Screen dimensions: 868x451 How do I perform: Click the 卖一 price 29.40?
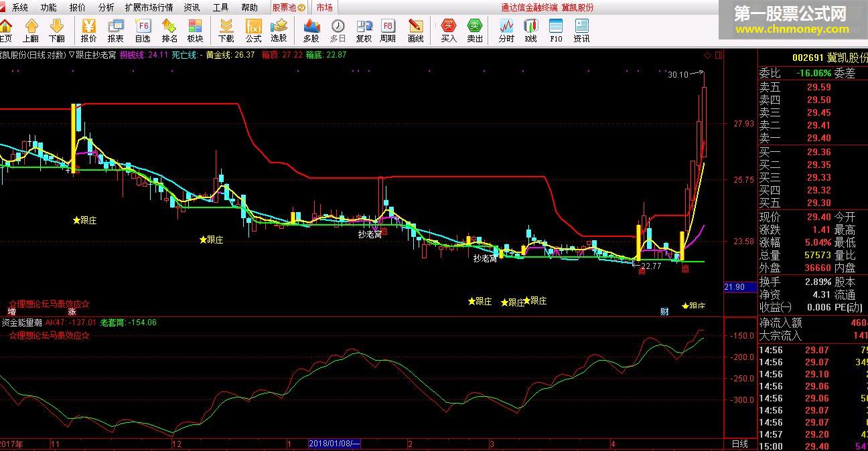pos(818,138)
